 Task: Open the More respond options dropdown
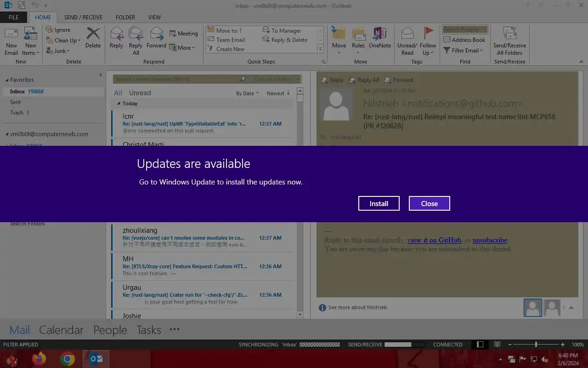[182, 48]
